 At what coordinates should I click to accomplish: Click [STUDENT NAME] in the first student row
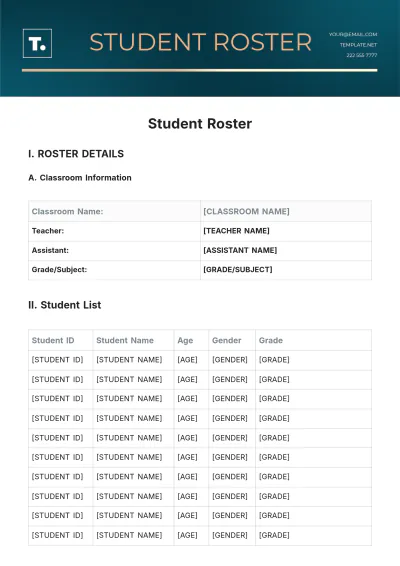(x=129, y=360)
